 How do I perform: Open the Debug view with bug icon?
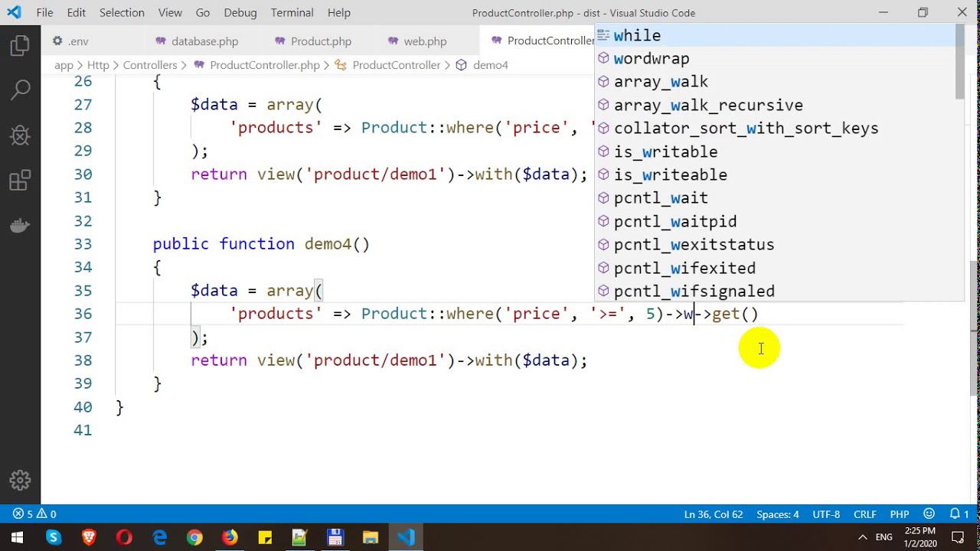[x=20, y=135]
